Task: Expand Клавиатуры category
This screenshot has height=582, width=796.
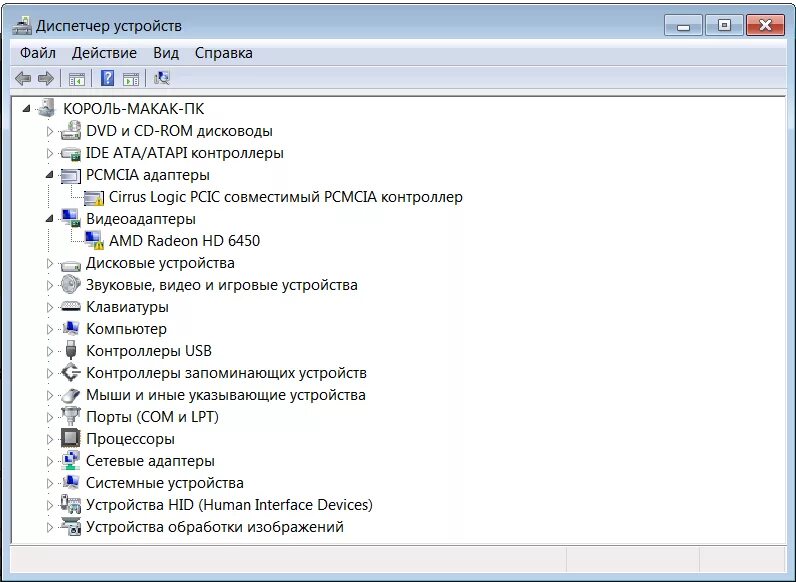Action: coord(49,307)
